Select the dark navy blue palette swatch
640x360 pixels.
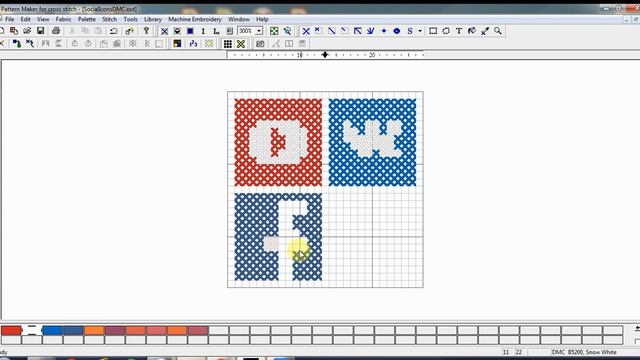click(73, 330)
